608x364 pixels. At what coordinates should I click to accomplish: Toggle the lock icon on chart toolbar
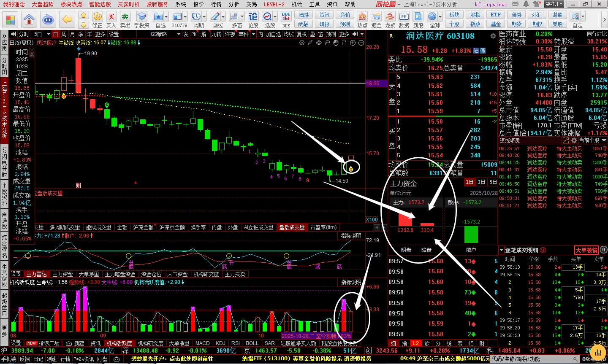point(344,43)
